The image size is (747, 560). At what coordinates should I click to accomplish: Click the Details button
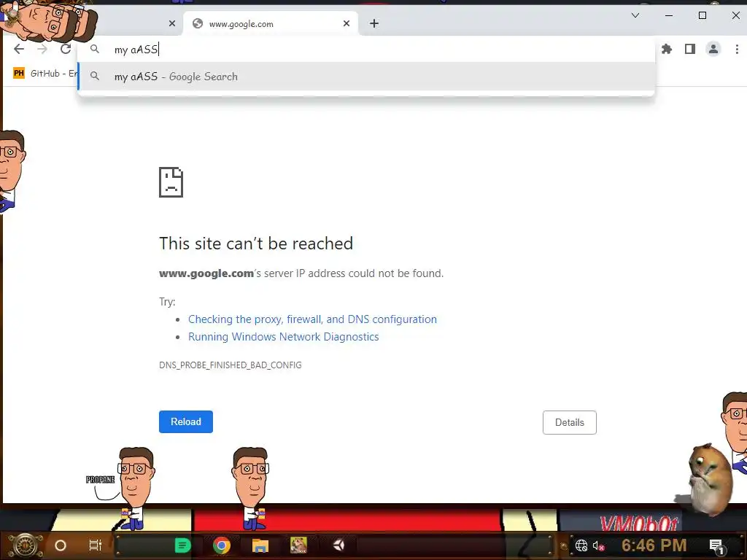[x=569, y=422]
